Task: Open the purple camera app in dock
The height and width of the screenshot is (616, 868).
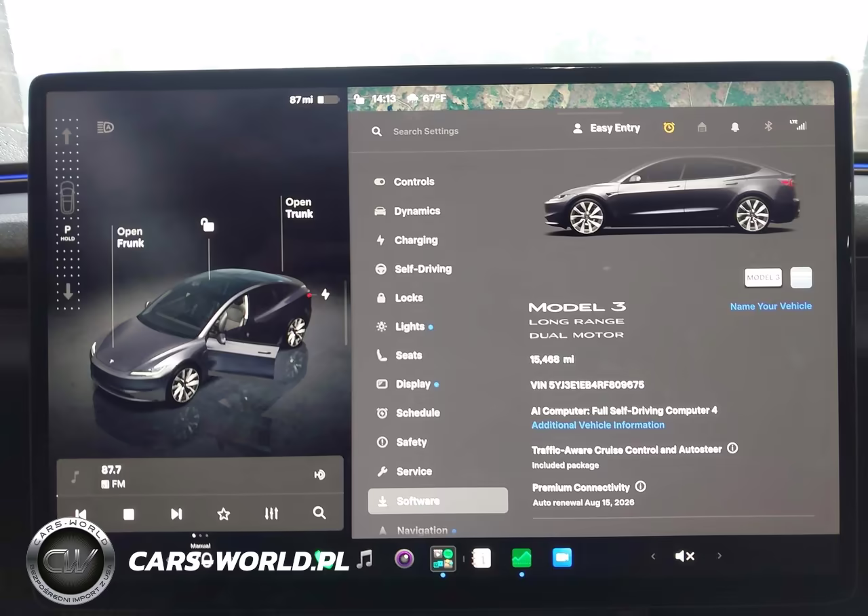Action: pyautogui.click(x=404, y=558)
